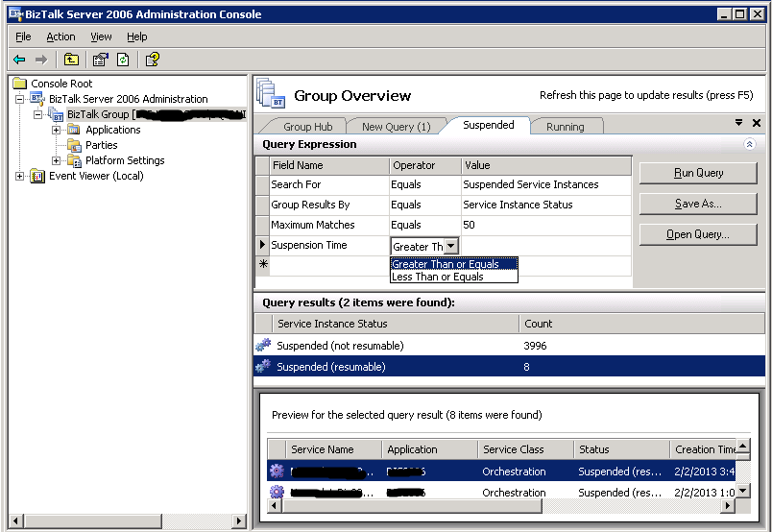Click the BizTalk Group node icon
This screenshot has width=772, height=532.
[x=56, y=114]
